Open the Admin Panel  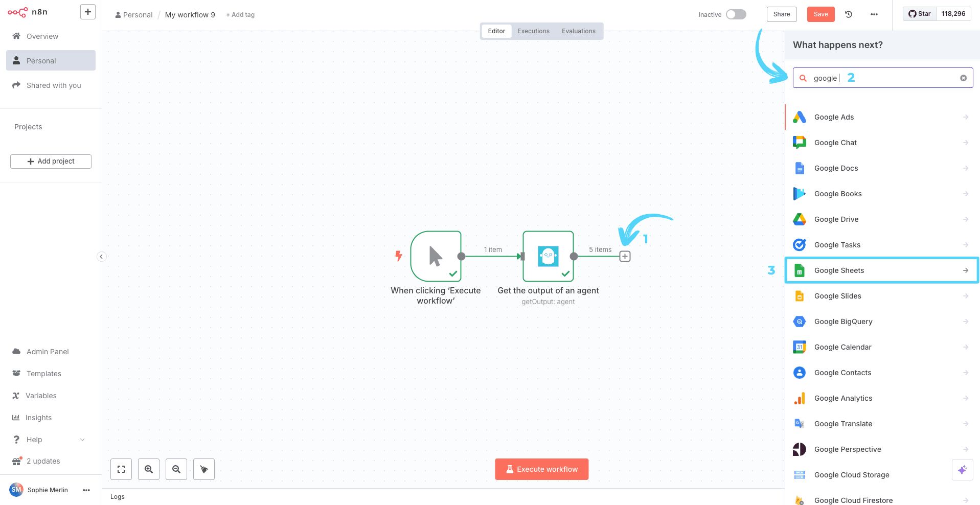(x=48, y=352)
